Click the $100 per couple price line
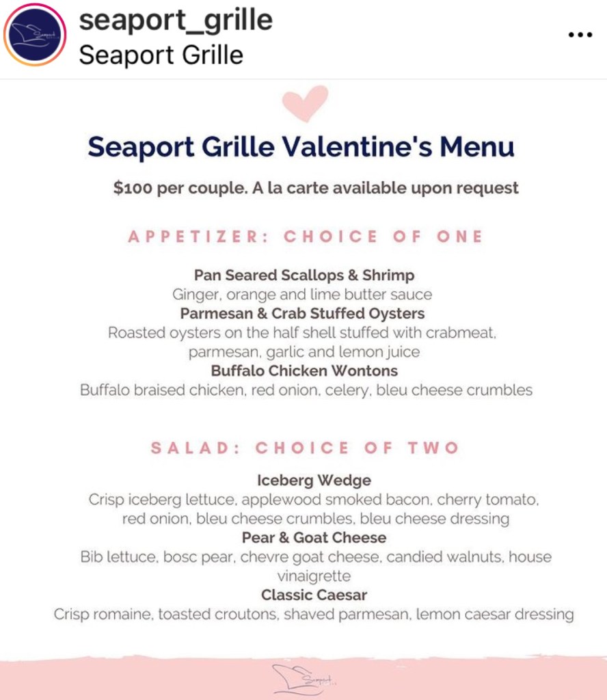Image resolution: width=607 pixels, height=700 pixels. (x=316, y=188)
